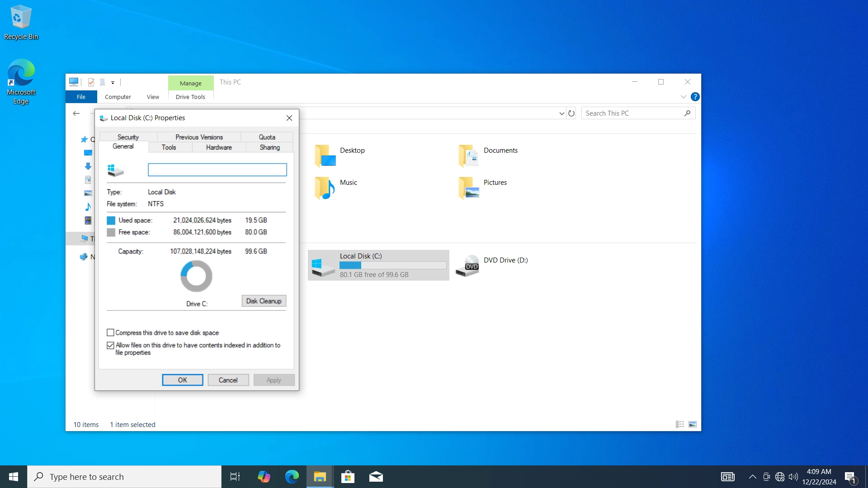Open the Security tab
Image resolution: width=868 pixels, height=488 pixels.
coord(128,137)
